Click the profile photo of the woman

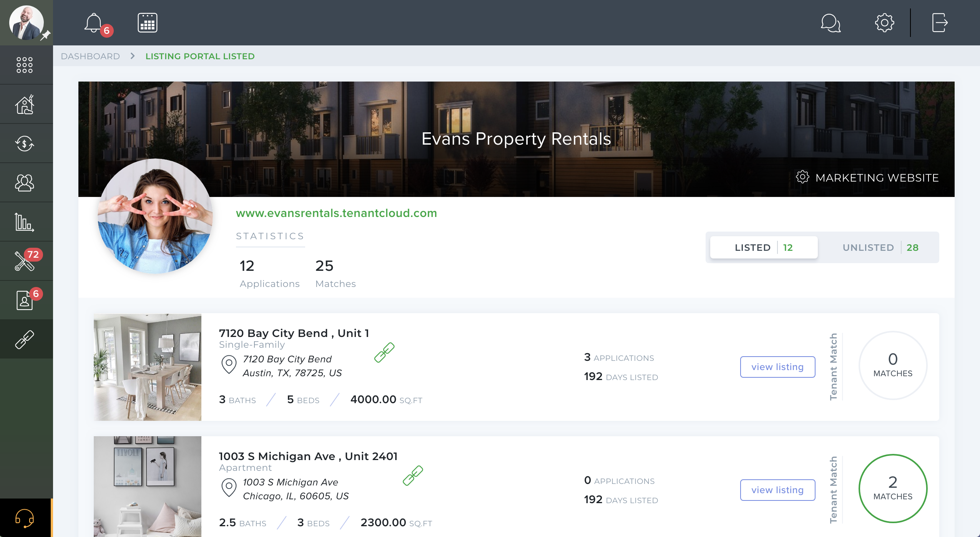pyautogui.click(x=155, y=216)
